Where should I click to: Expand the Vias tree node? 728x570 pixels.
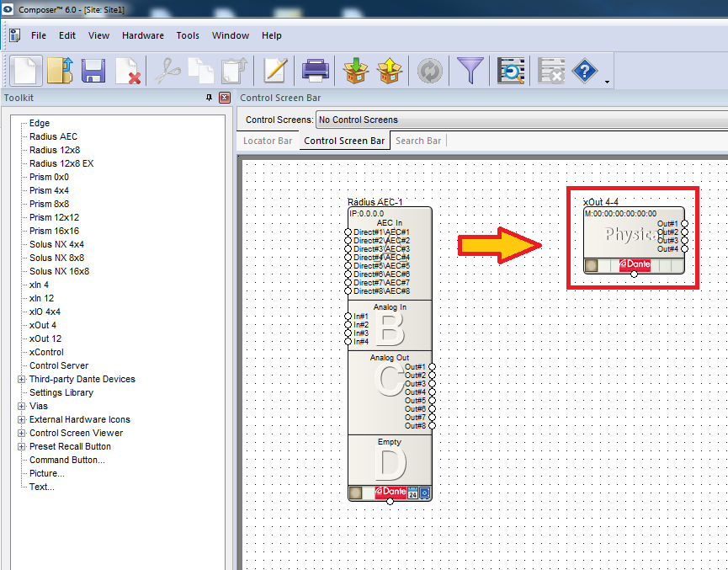[x=21, y=406]
